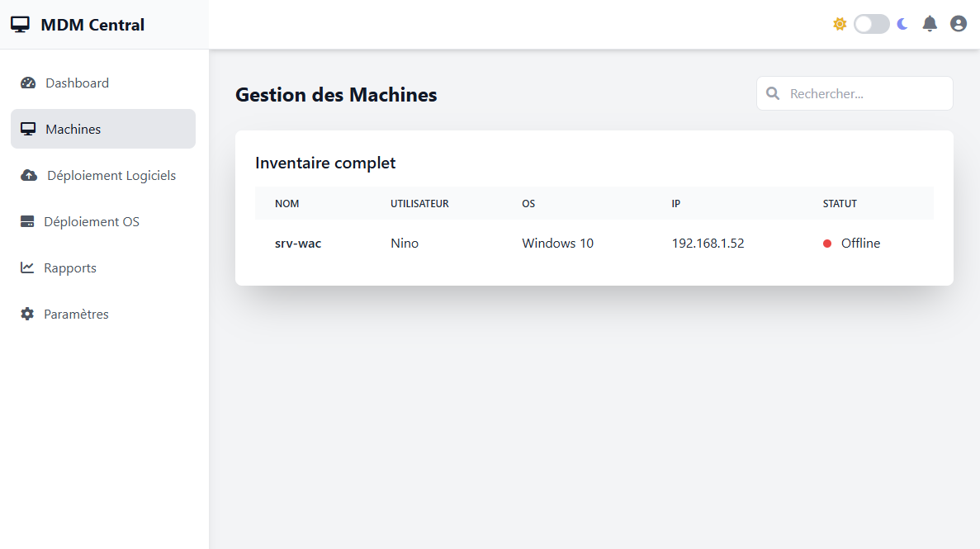
Task: Go to the Dashboard menu item
Action: (77, 83)
